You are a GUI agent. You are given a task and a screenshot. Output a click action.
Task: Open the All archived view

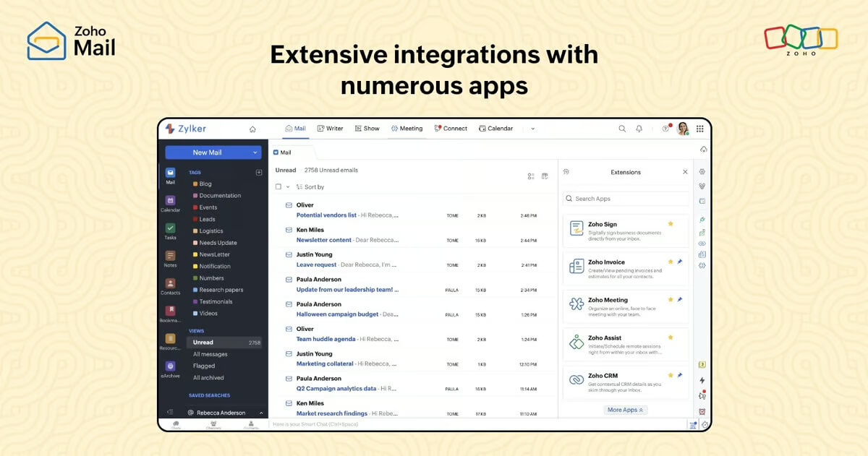pyautogui.click(x=208, y=378)
